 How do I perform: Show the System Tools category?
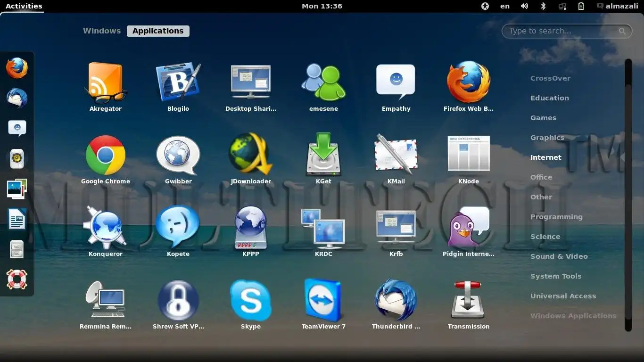tap(556, 276)
